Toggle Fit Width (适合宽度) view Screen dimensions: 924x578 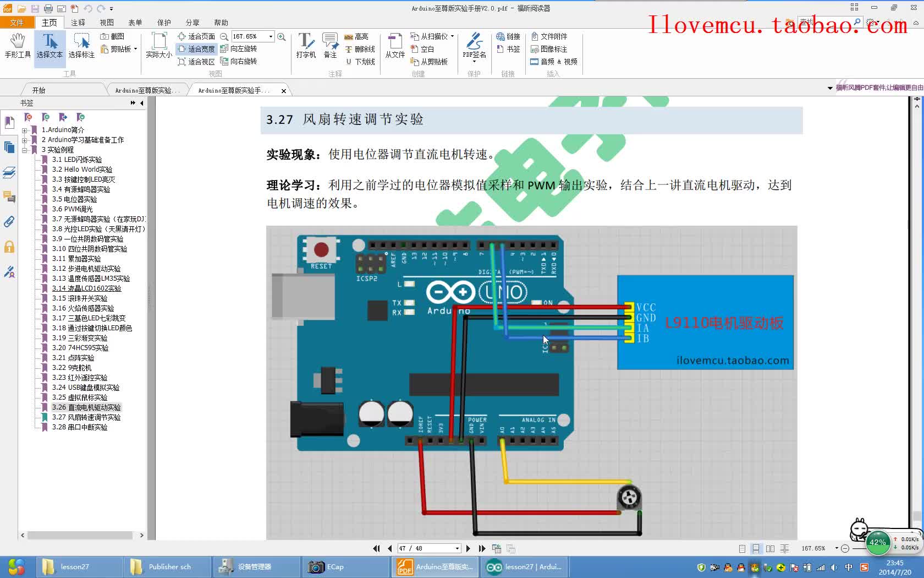[196, 49]
